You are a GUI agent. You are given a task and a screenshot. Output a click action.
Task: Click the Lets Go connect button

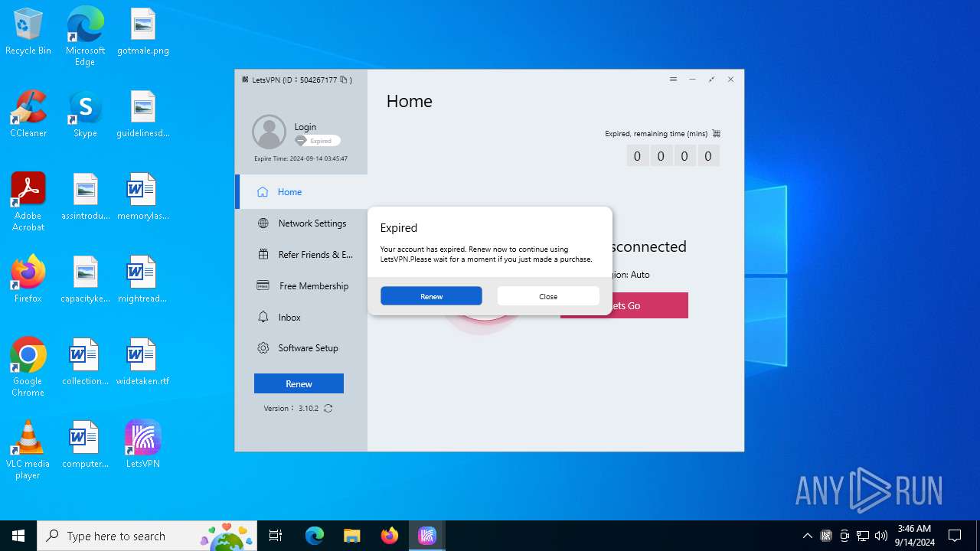[650, 305]
